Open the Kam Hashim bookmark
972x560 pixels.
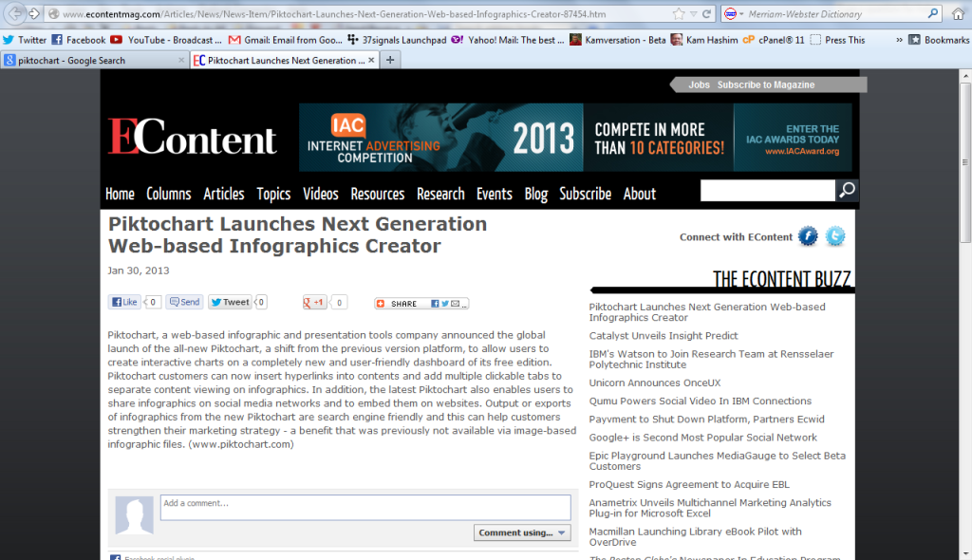click(x=704, y=40)
